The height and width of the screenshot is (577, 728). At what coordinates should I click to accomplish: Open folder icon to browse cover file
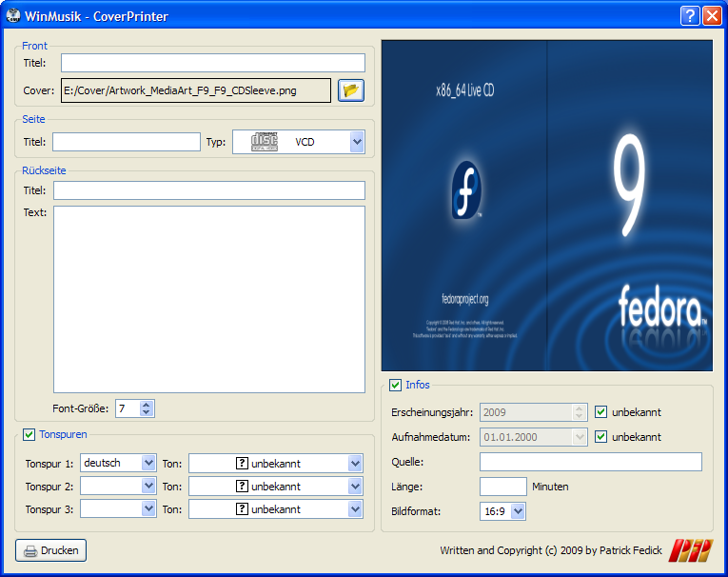coord(351,90)
